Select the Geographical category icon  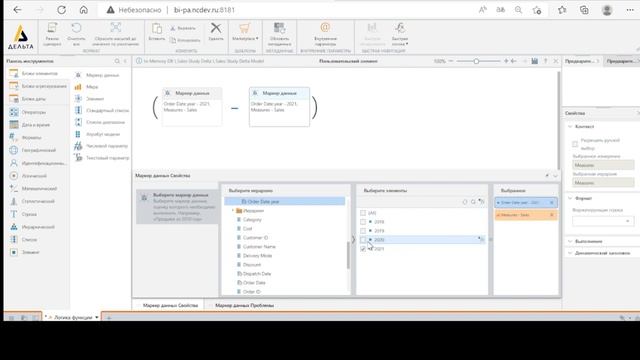(x=13, y=150)
